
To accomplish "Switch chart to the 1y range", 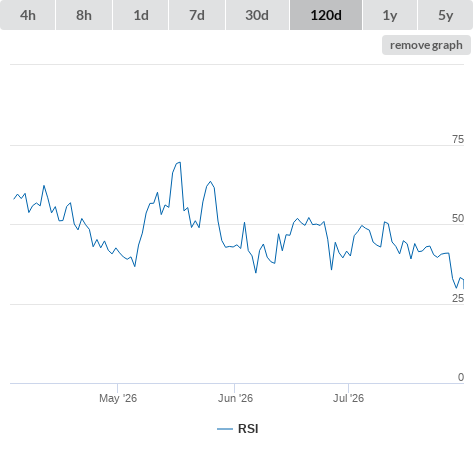I will 390,15.
